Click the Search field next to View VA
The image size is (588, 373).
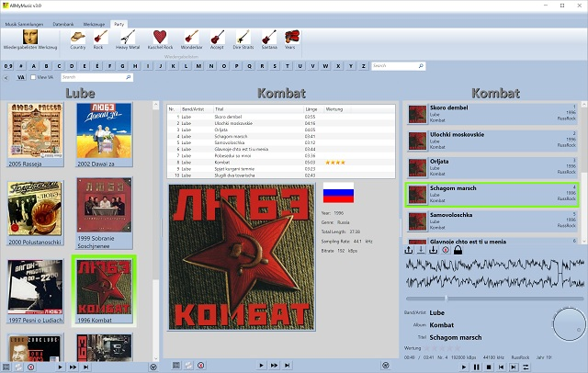click(96, 77)
